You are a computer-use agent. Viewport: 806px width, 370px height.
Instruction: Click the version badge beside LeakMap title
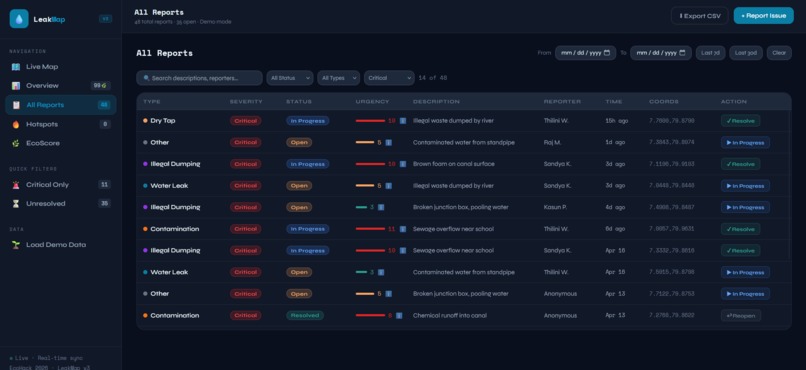[x=105, y=19]
